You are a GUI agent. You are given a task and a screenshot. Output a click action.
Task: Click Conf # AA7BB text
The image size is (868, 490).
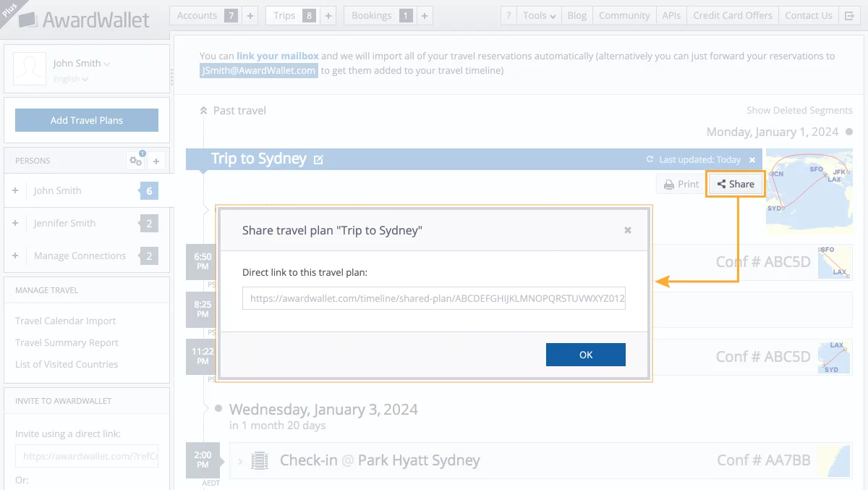point(764,460)
